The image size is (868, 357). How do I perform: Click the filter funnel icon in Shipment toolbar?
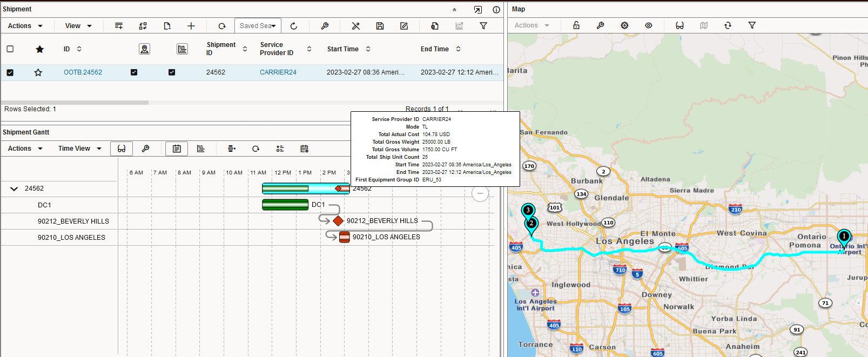click(483, 26)
